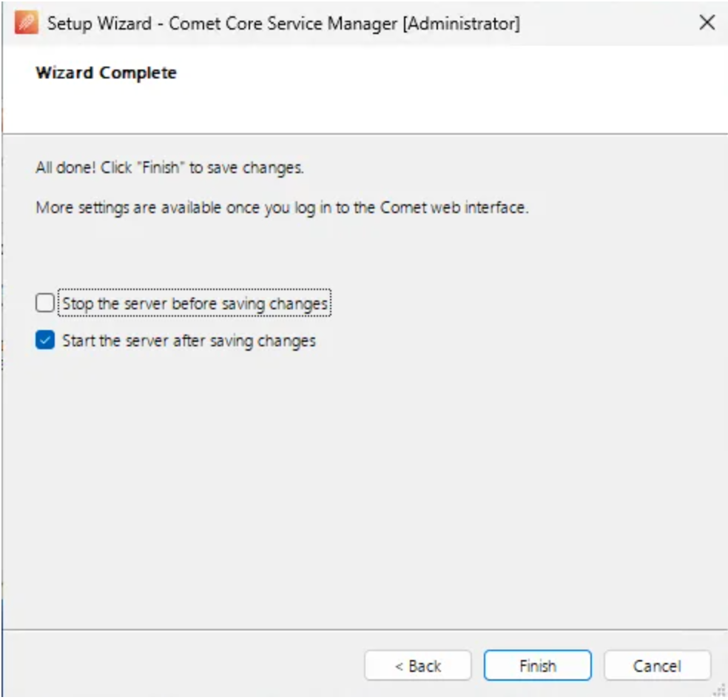Click the divider line under the header
Screen dimensions: 728x700
[x=363, y=134]
